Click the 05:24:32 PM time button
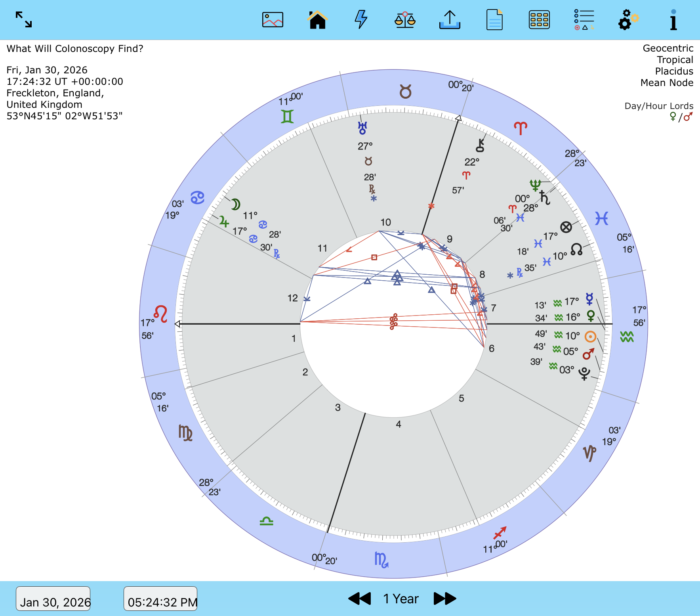 point(160,599)
